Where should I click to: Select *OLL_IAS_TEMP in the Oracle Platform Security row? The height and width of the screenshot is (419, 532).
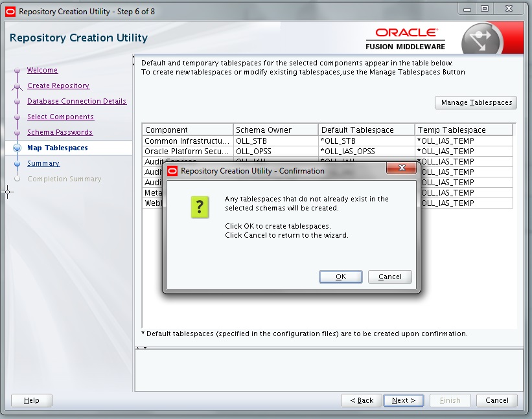[463, 151]
